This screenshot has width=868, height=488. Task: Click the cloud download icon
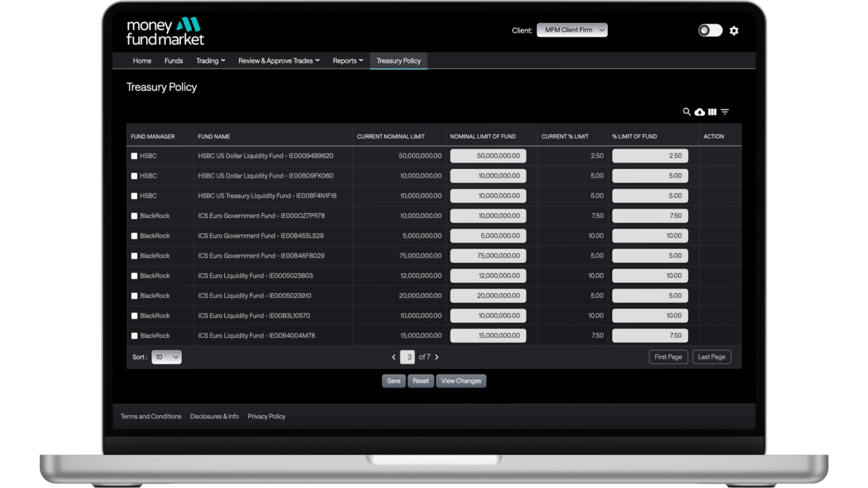click(x=699, y=112)
